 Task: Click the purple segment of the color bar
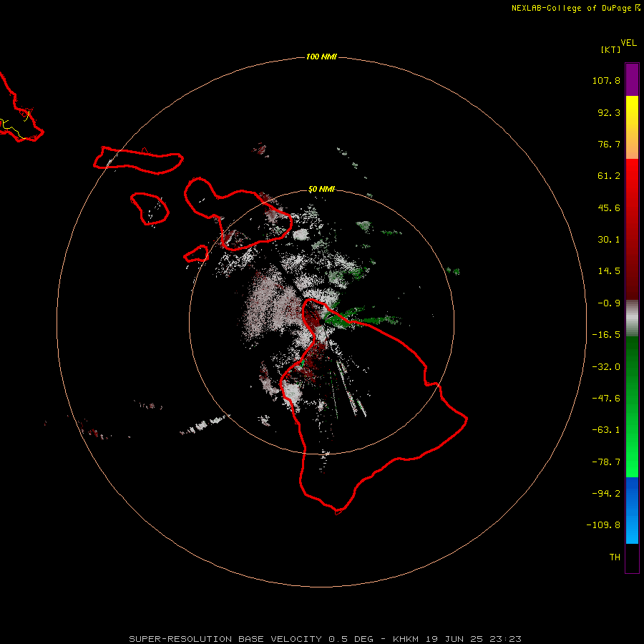(x=632, y=80)
